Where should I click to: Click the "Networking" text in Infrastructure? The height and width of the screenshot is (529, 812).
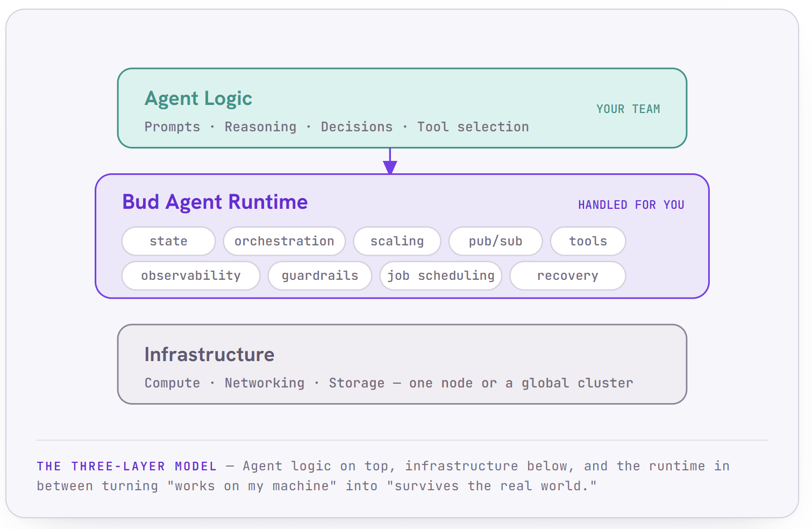coord(265,383)
